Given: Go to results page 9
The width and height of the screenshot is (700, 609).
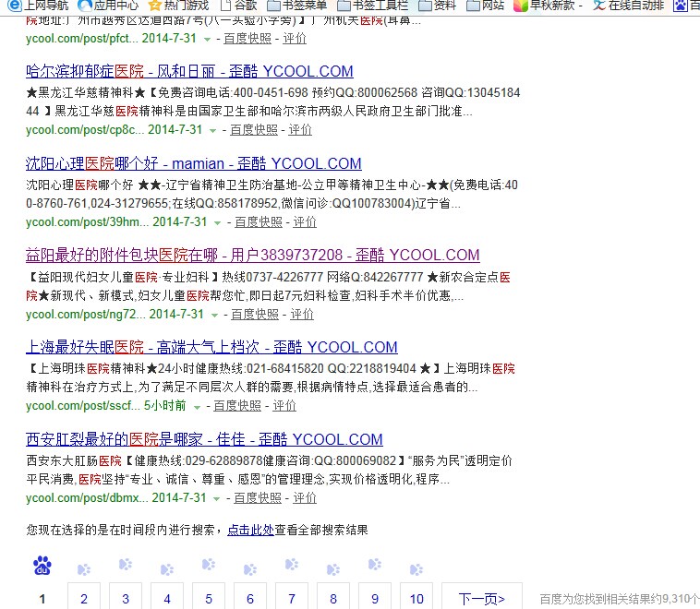Looking at the screenshot, I should 375,598.
